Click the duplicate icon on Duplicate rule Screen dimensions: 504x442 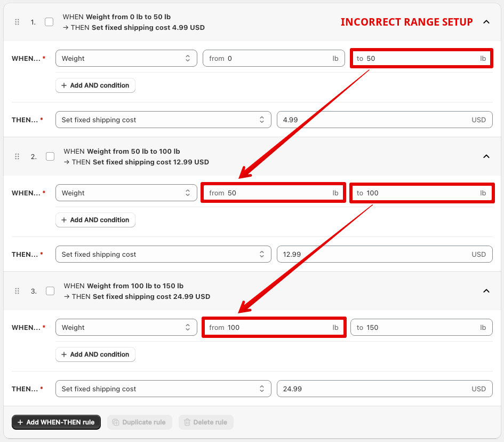click(x=116, y=422)
